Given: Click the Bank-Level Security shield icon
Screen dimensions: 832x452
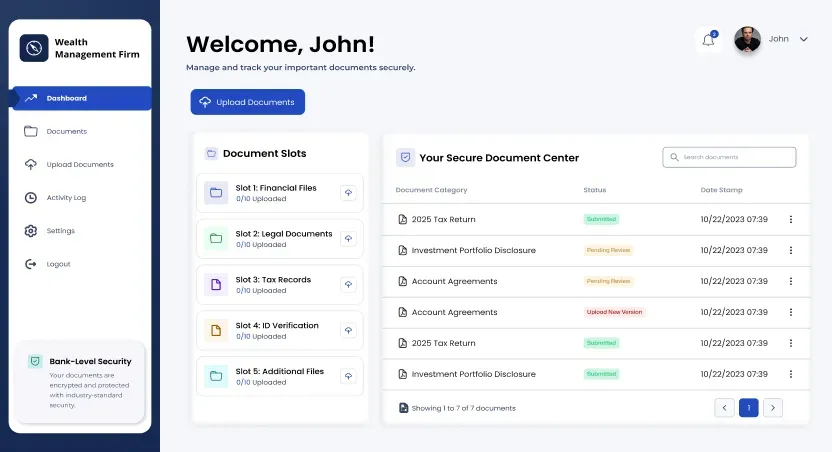Looking at the screenshot, I should click(35, 361).
